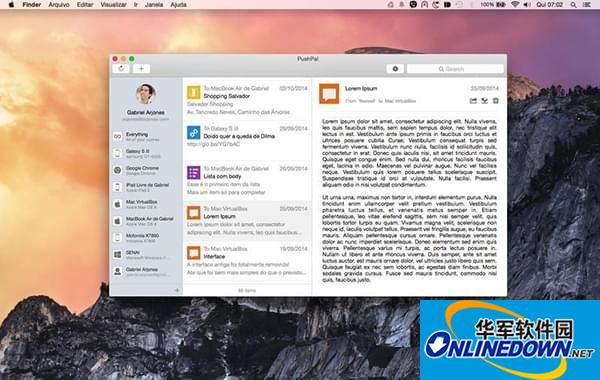Select MacBook Air de Gabriel in sidebar
600x380 pixels.
tap(146, 221)
